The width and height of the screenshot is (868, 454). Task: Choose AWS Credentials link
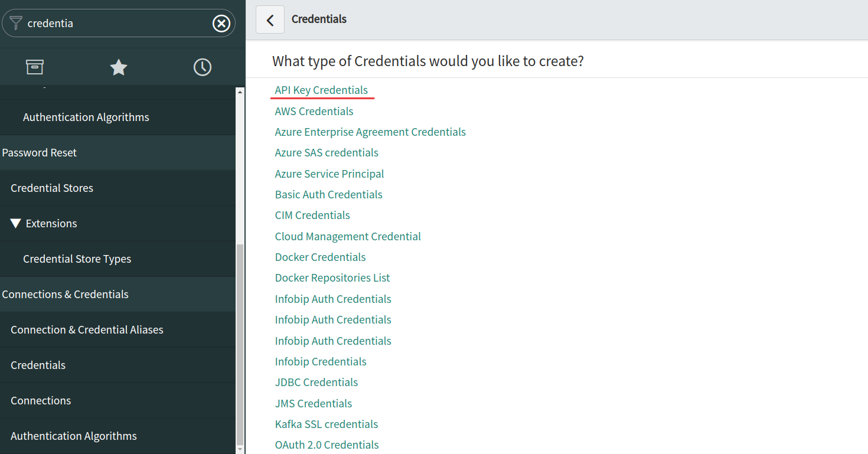click(314, 112)
